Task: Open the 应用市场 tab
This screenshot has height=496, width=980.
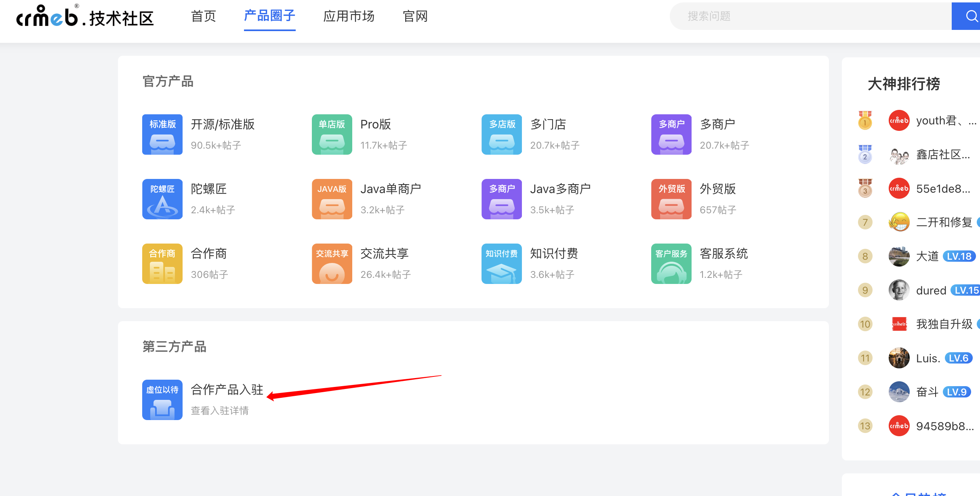Action: coord(349,16)
